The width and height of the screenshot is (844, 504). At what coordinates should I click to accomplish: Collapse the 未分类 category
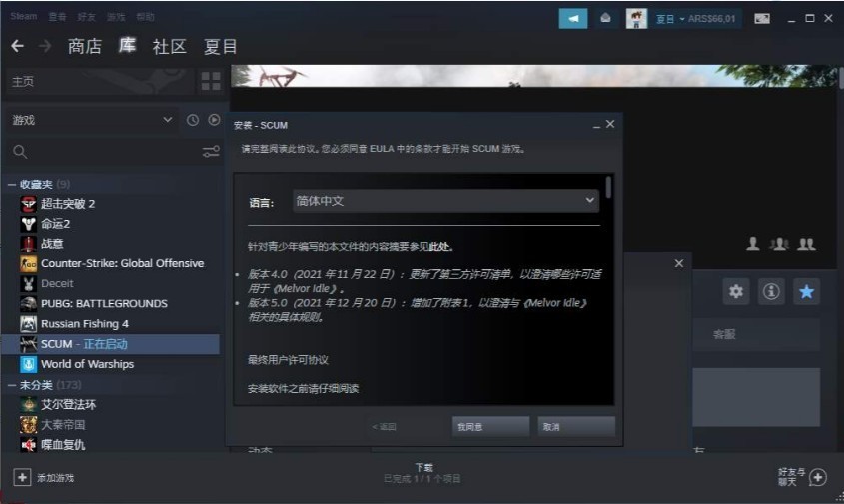[x=12, y=384]
